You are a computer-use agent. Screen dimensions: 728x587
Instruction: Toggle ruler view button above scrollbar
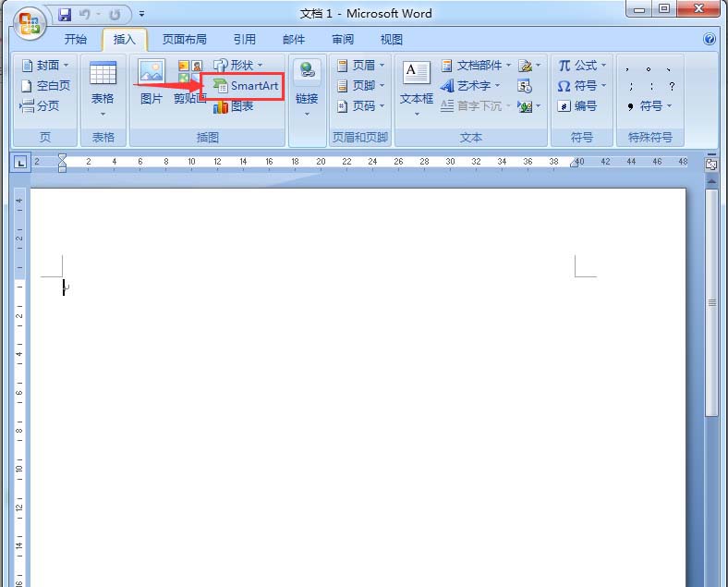[x=710, y=165]
